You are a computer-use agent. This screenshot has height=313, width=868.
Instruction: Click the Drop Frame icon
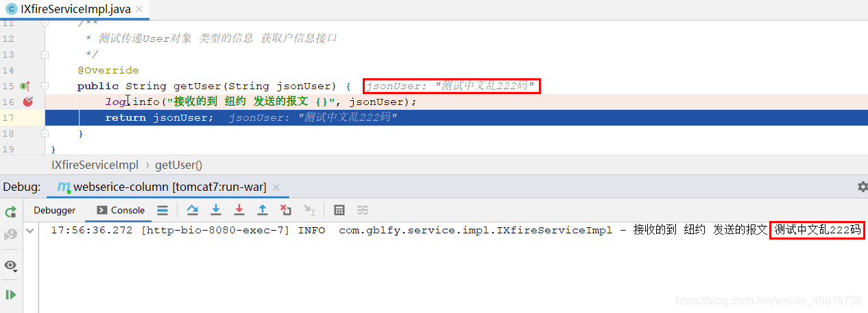point(286,209)
